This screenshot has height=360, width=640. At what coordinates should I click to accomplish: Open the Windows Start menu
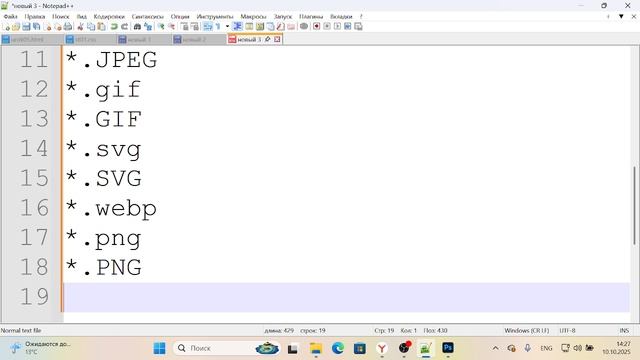pyautogui.click(x=159, y=348)
